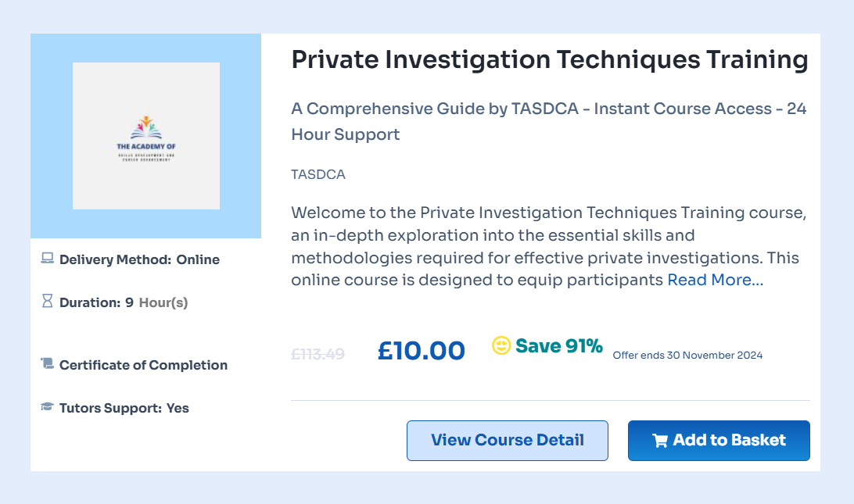
Task: Click the £10.00 discounted price
Action: (x=421, y=351)
